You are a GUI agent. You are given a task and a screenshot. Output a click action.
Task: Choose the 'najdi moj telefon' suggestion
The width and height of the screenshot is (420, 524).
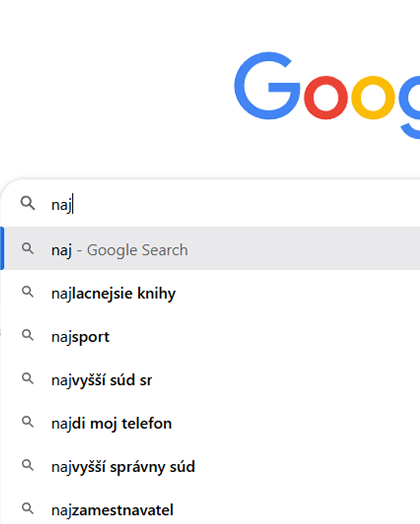[x=210, y=422]
